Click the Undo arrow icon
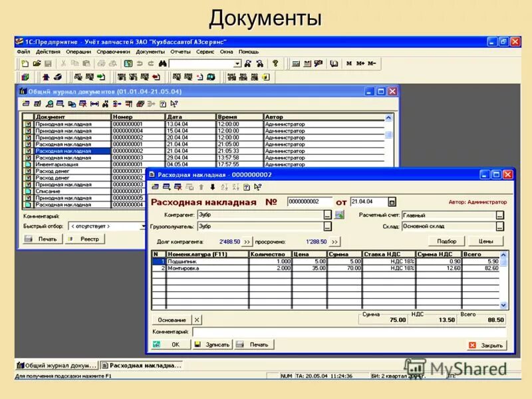Image resolution: width=532 pixels, height=399 pixels. click(x=138, y=63)
